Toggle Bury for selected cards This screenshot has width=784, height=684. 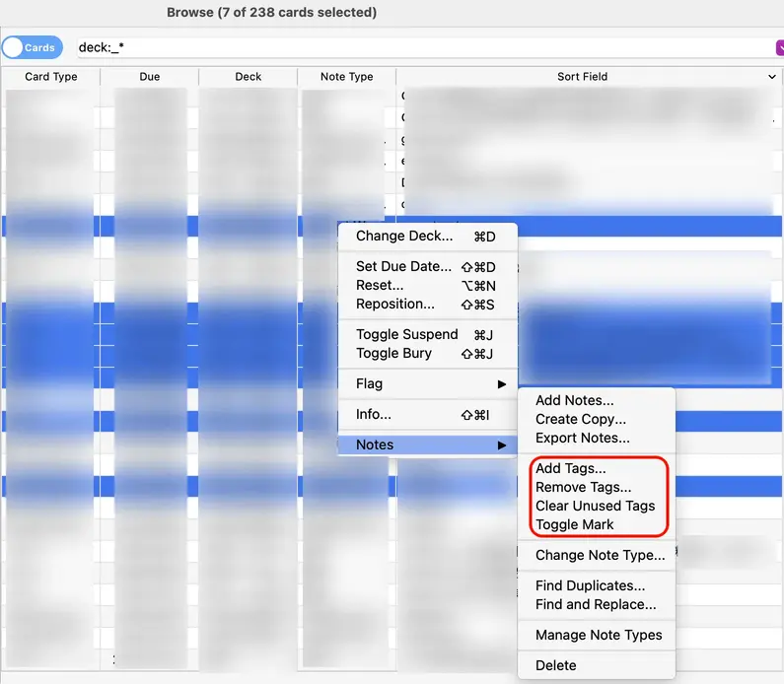393,353
